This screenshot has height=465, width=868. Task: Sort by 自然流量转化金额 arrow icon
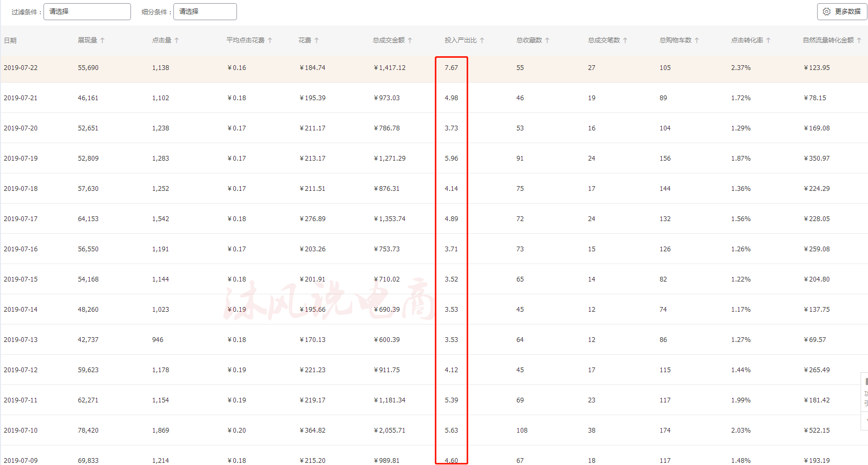(859, 40)
